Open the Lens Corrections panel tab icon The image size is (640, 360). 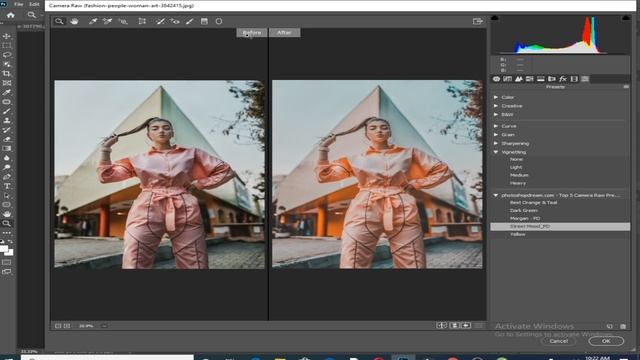(x=551, y=79)
